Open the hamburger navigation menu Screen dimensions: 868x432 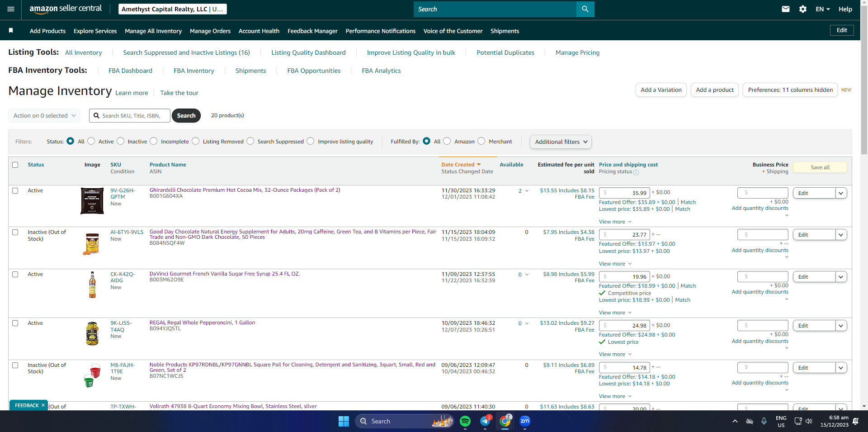pos(11,9)
